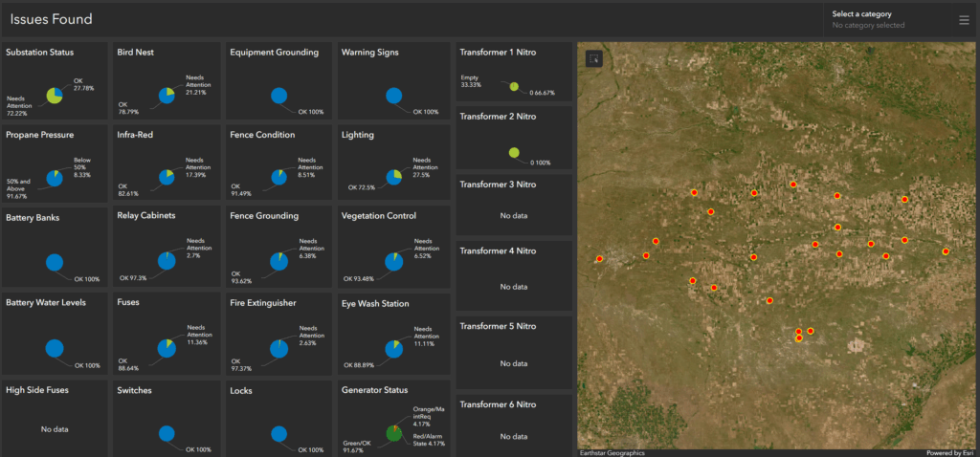980x457 pixels.
Task: Click the Infra-Red card title
Action: pyautogui.click(x=135, y=134)
